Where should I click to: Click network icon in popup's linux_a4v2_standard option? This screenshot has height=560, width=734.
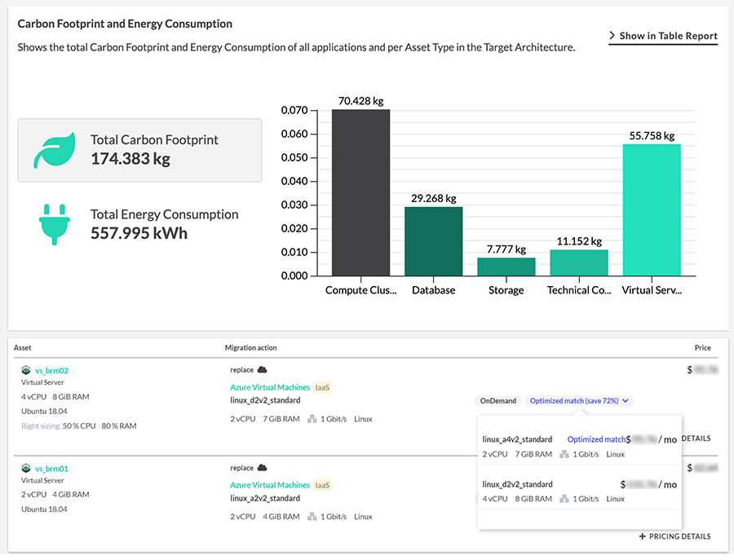pos(564,454)
